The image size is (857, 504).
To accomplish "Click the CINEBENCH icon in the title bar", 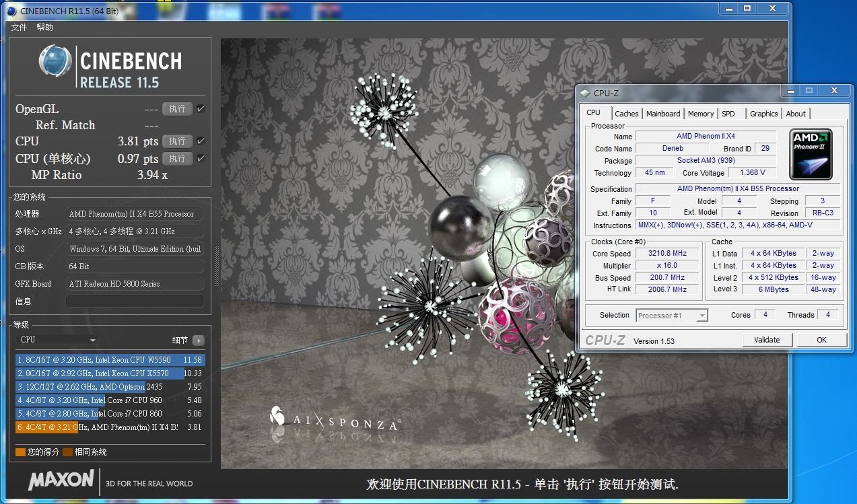I will [11, 11].
